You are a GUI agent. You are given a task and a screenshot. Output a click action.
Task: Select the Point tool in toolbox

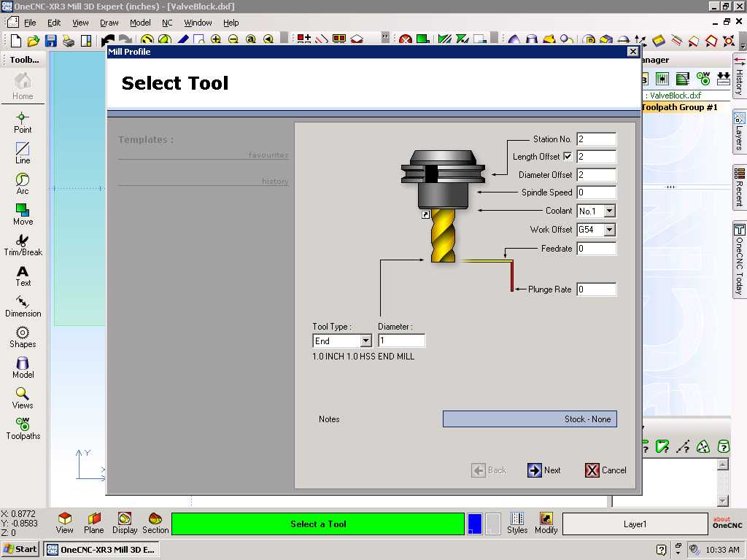[x=23, y=122]
